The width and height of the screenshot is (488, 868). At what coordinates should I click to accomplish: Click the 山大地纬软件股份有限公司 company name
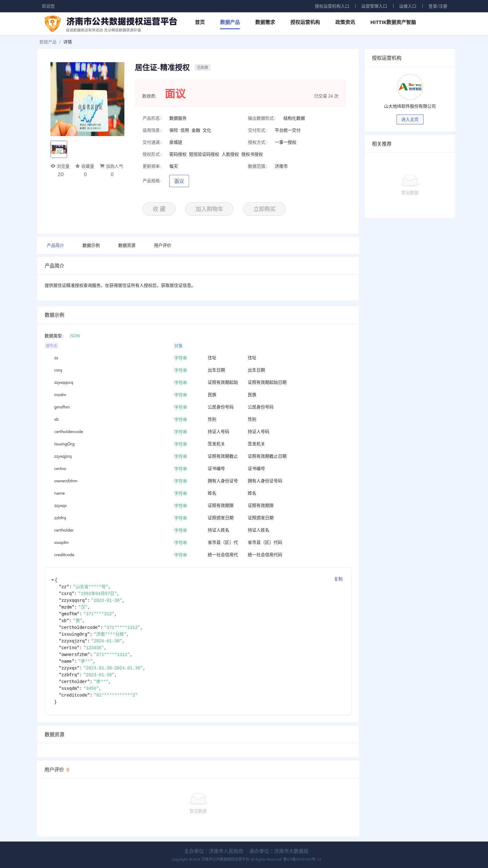(x=410, y=106)
